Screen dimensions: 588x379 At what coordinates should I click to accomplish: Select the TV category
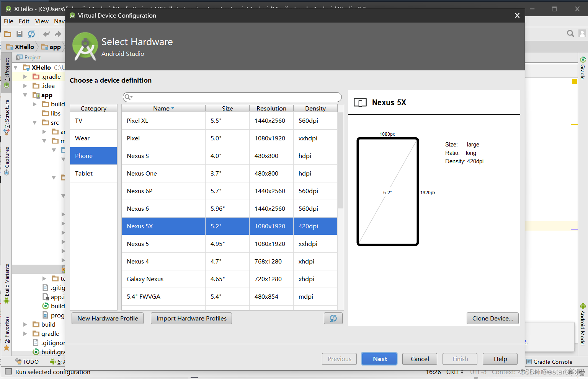[x=93, y=120]
